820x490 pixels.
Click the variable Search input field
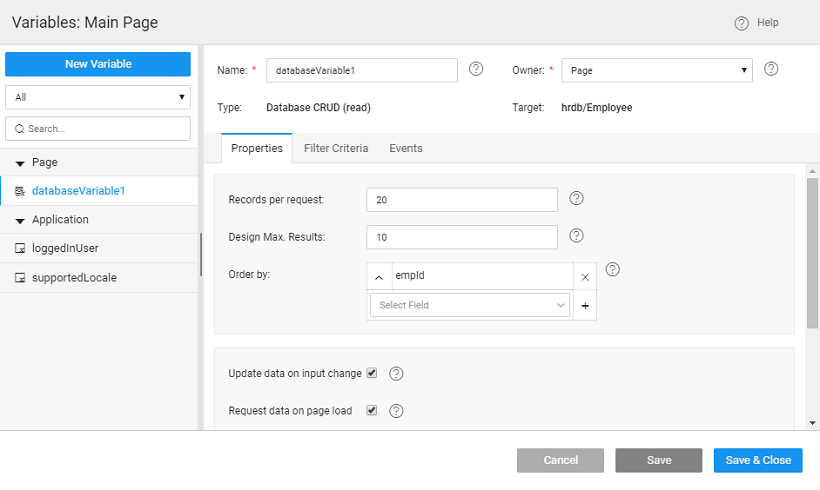point(98,129)
